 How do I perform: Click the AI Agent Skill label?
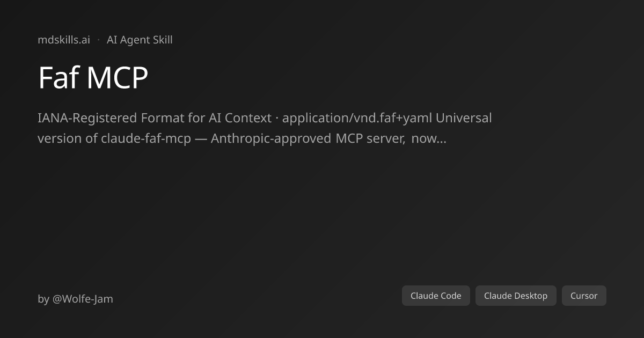click(140, 40)
